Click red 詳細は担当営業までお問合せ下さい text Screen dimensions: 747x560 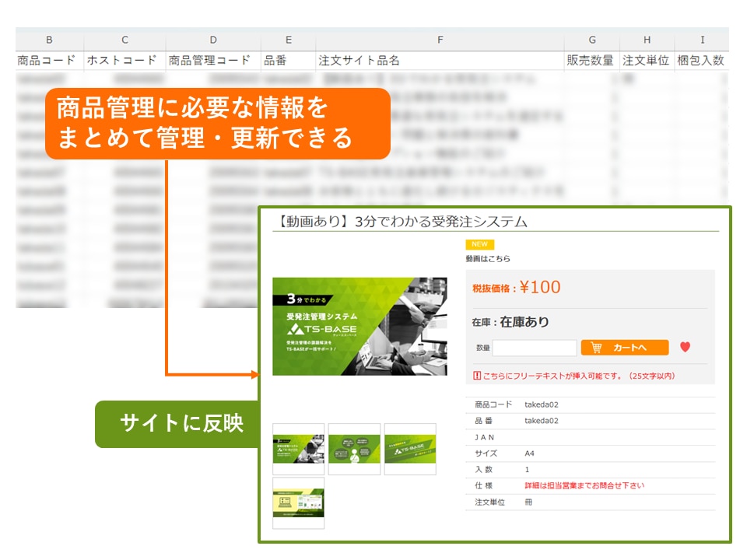tap(584, 485)
